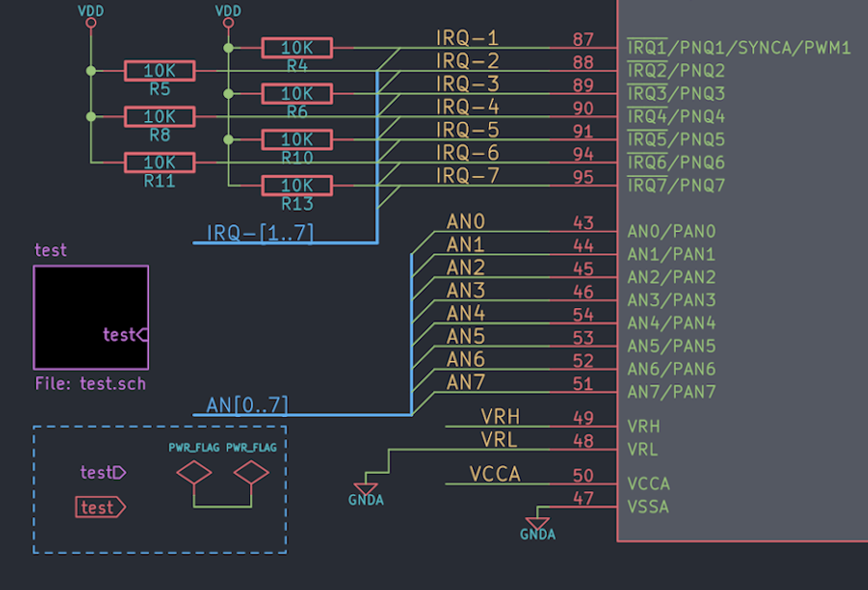The image size is (868, 590).
Task: Click pin number 47
Action: pyautogui.click(x=583, y=499)
